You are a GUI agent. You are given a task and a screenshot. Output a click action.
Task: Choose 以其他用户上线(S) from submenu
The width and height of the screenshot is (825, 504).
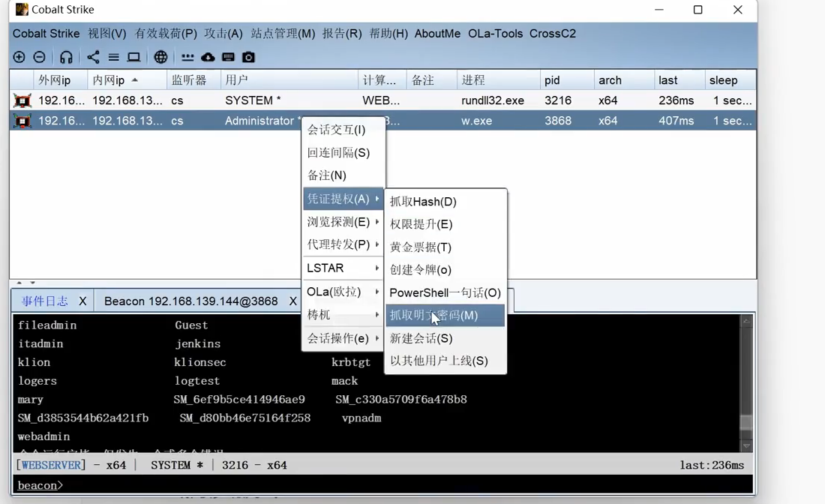(x=445, y=361)
